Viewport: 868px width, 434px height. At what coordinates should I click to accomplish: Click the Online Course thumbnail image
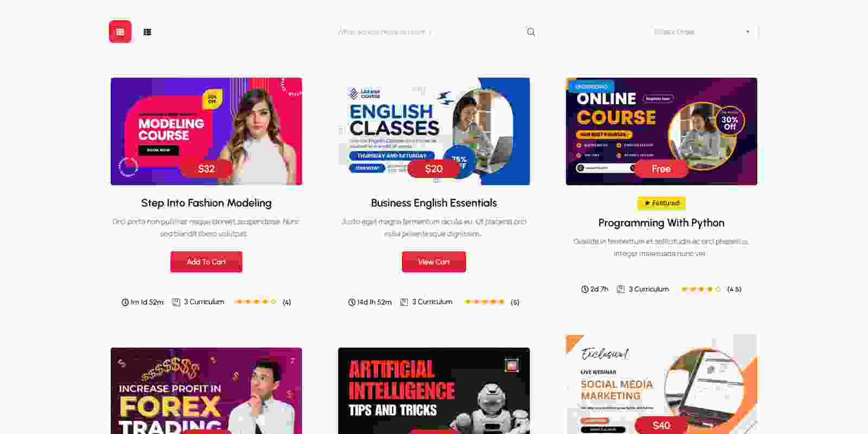[x=661, y=131]
